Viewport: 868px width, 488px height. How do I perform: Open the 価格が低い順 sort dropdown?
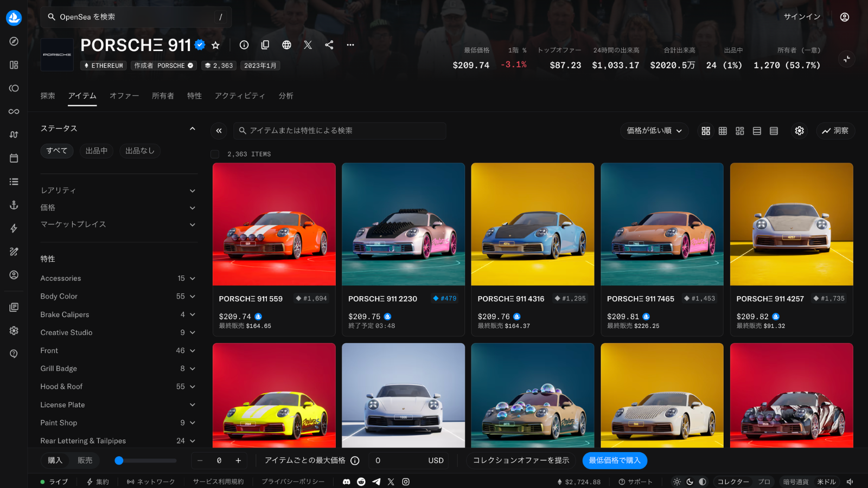[x=654, y=131]
